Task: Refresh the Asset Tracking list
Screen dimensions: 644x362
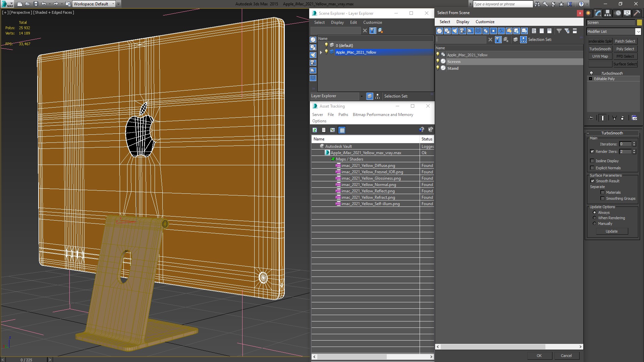Action: (315, 130)
